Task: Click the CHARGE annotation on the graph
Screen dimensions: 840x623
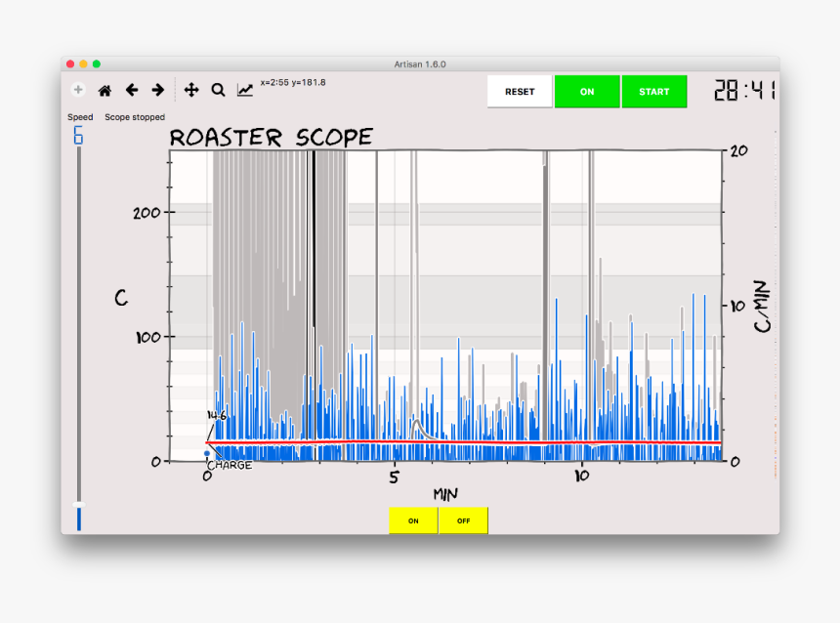Action: coord(230,466)
